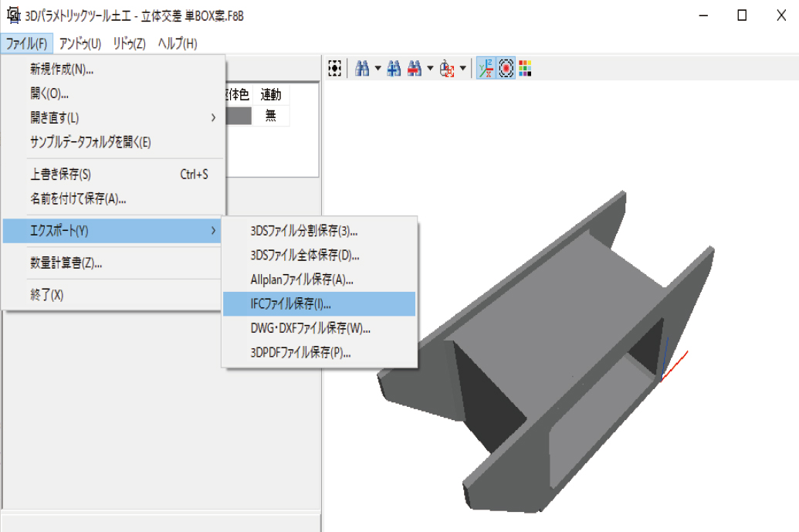Screen dimensions: 799x532
Task: Toggle the XYZ axis display icon
Action: coord(486,68)
